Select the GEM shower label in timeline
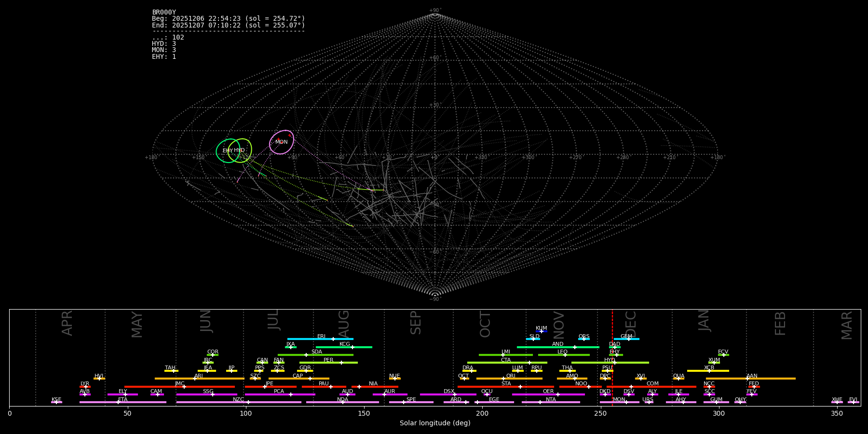Screen dimensions: 868x434 pyautogui.click(x=626, y=337)
